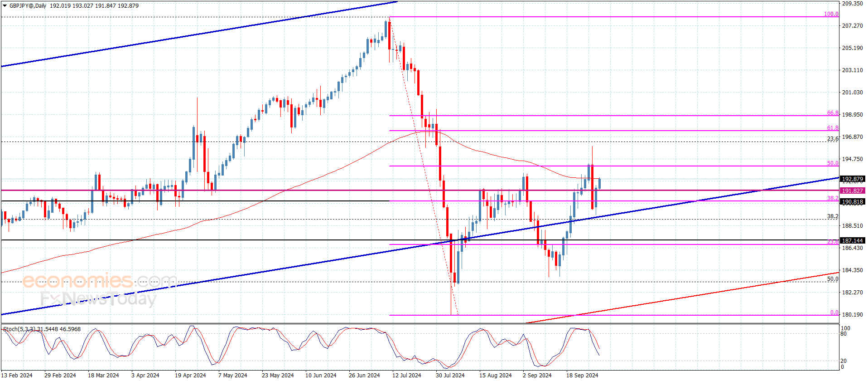This screenshot has height=381, width=868.
Task: Click the stochastic scale label 20
Action: pos(844,361)
